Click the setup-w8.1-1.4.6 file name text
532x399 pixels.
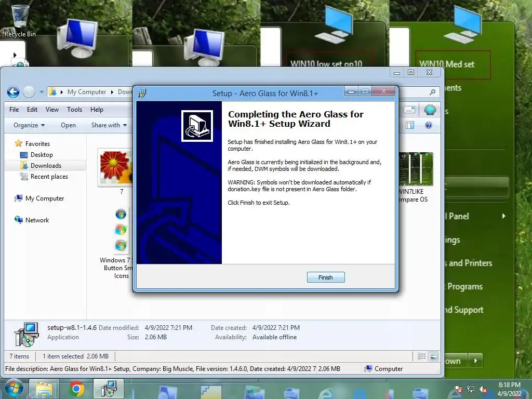[x=72, y=327]
